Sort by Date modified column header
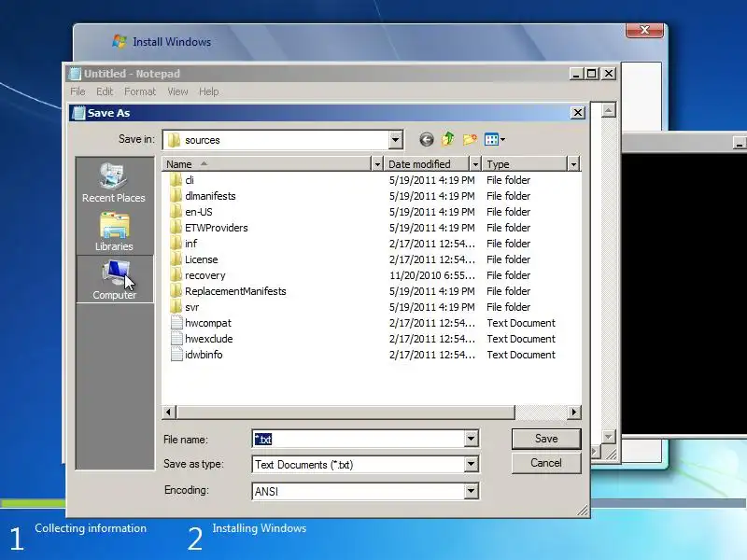This screenshot has width=747, height=560. coord(427,164)
